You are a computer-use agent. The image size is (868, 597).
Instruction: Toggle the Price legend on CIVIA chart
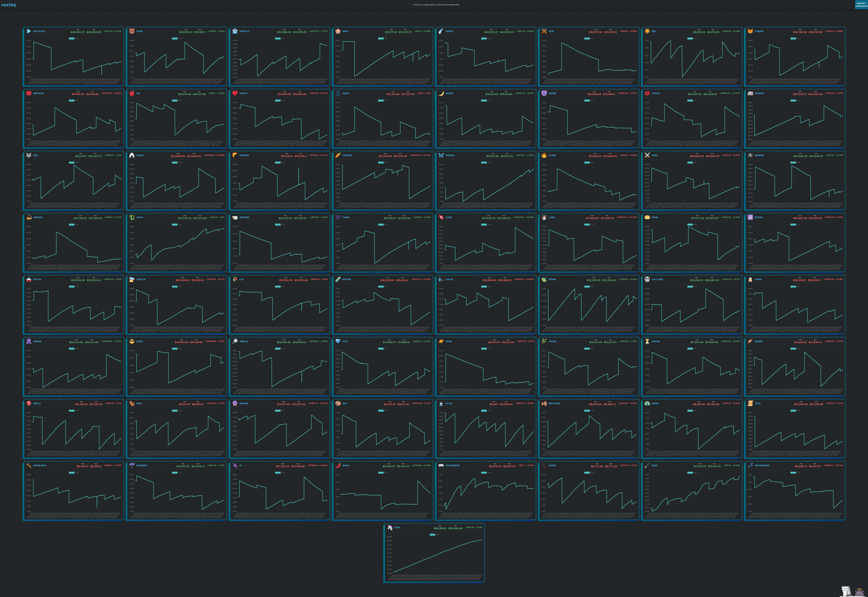point(435,535)
